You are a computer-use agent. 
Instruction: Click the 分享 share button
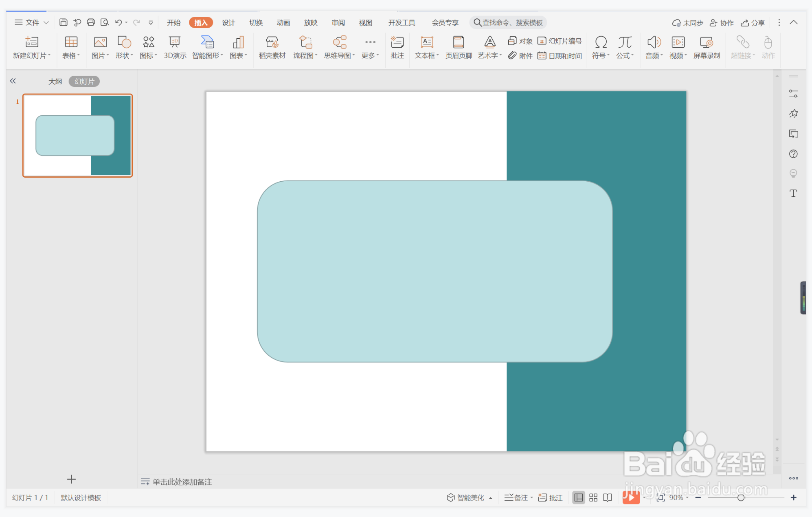[753, 23]
